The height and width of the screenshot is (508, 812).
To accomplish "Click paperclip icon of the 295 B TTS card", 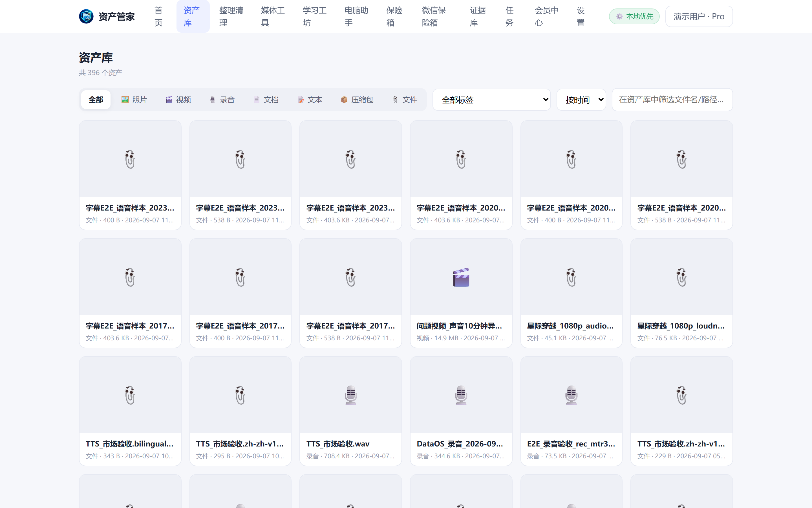I will [x=240, y=395].
